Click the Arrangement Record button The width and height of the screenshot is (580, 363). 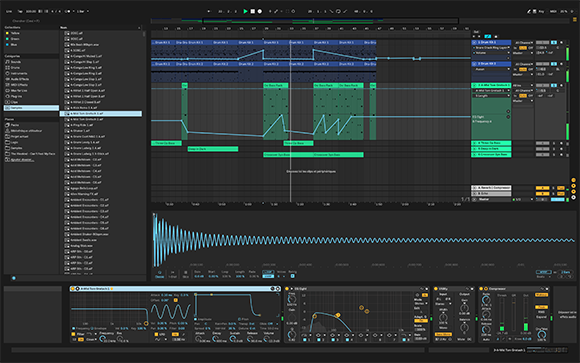260,11
